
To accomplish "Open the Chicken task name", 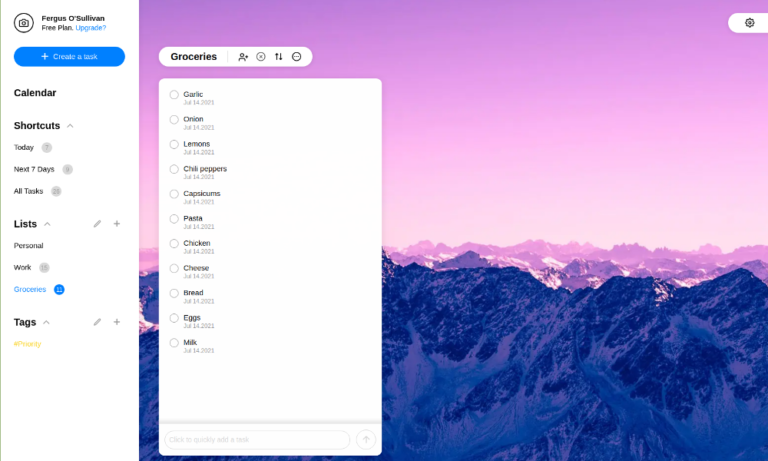I will [197, 243].
